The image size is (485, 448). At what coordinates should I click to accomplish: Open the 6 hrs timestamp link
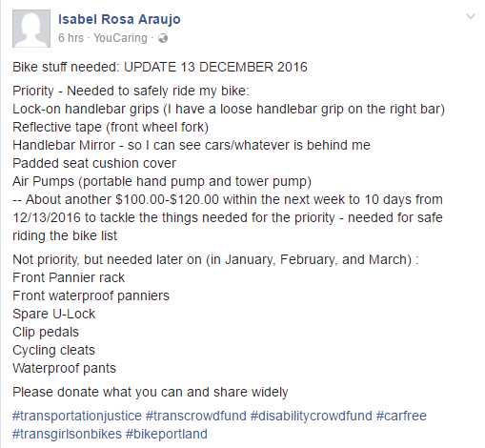pyautogui.click(x=71, y=38)
